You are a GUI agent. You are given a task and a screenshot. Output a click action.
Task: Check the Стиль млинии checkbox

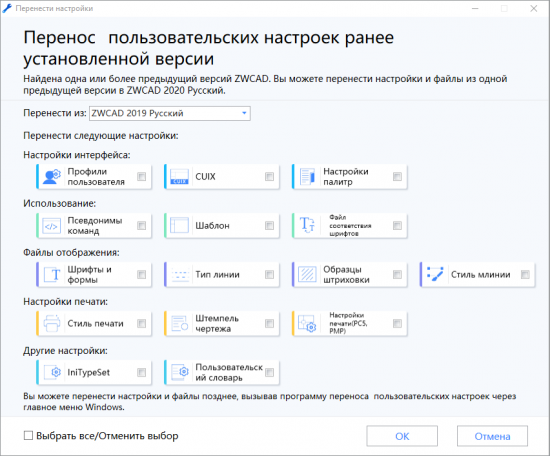(x=525, y=275)
